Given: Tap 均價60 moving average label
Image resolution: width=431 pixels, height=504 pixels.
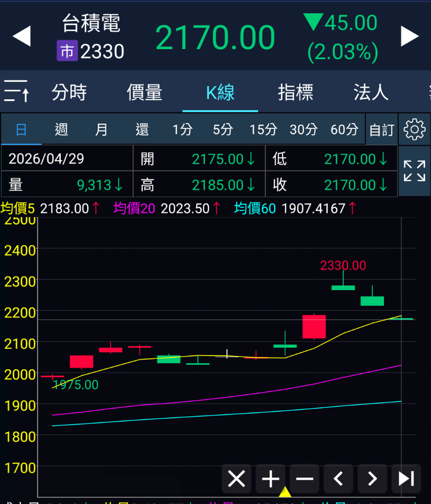Looking at the screenshot, I should tap(255, 209).
